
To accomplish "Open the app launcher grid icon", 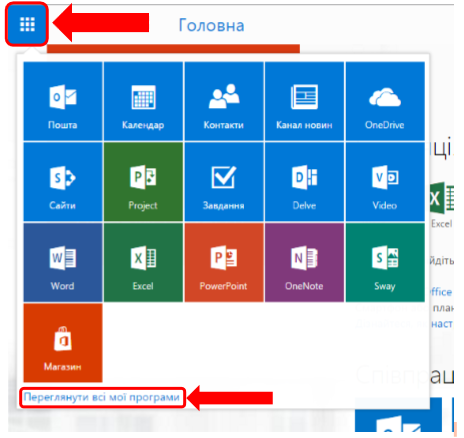I will click(27, 24).
